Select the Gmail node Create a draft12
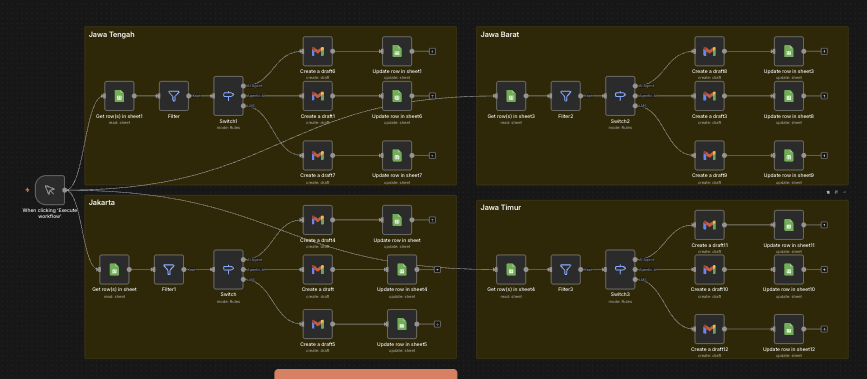867x379 pixels. [x=709, y=329]
